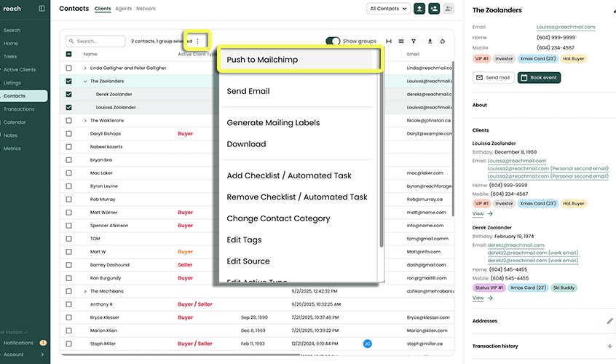Collapse the sidebar with the panel icon
Viewport: 616px width, 364px height.
(42, 9)
